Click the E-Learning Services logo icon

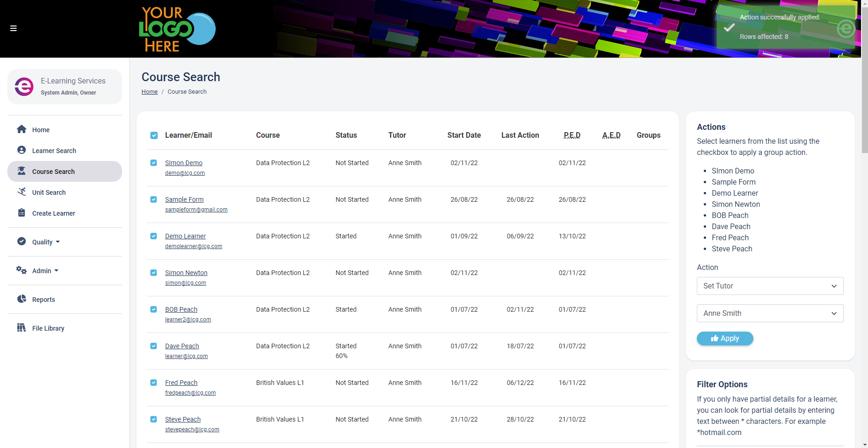[24, 87]
